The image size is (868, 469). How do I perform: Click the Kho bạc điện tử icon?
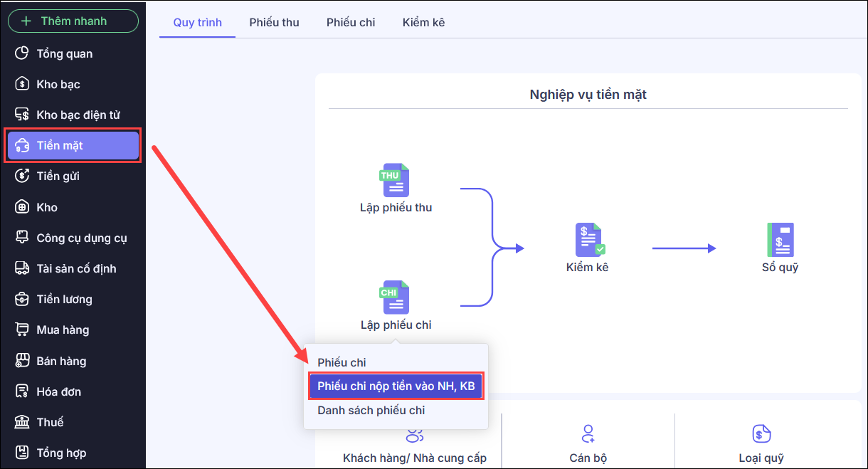23,115
